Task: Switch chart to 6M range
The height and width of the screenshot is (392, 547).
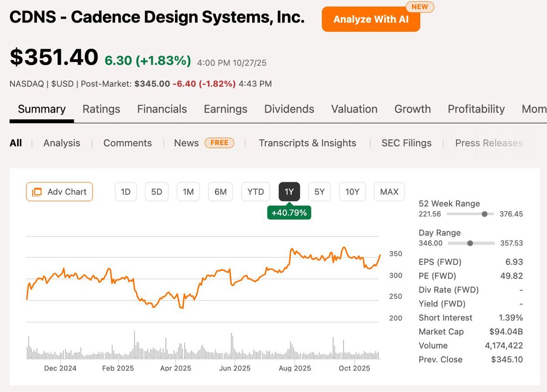Action: coord(220,192)
